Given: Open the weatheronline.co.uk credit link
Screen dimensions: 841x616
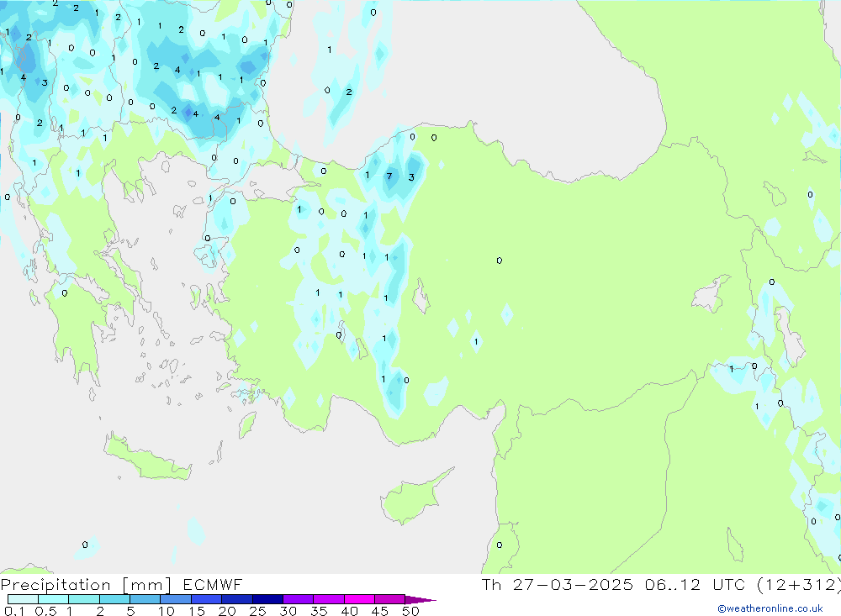Looking at the screenshot, I should [770, 608].
